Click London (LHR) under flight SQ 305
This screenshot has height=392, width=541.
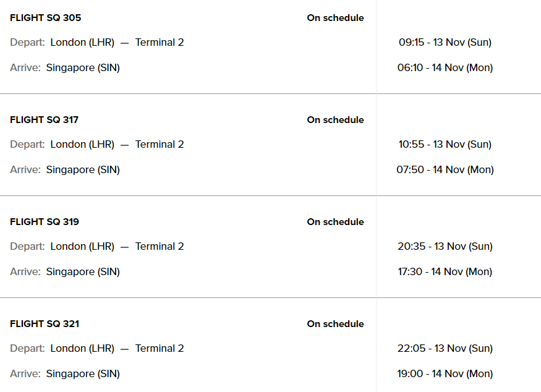click(82, 43)
